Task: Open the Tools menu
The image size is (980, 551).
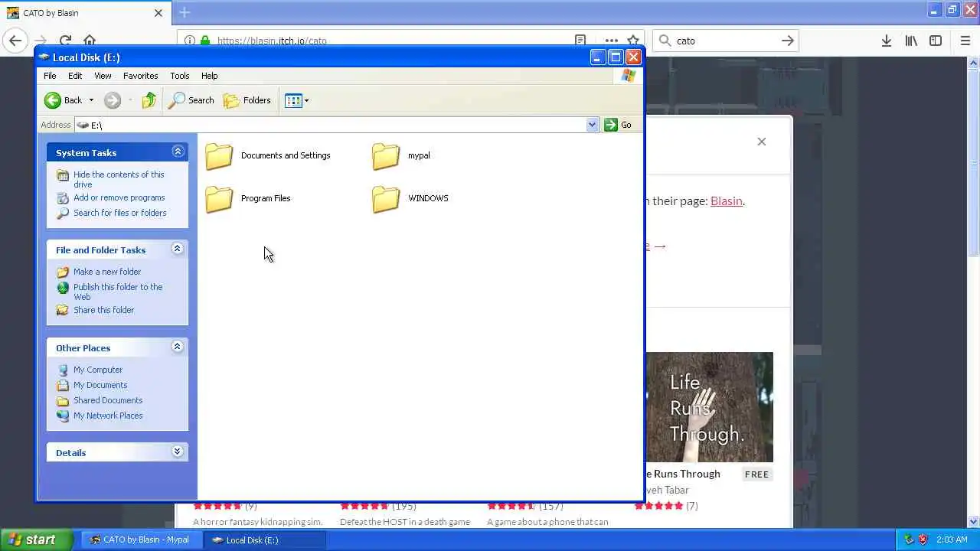Action: pos(180,76)
